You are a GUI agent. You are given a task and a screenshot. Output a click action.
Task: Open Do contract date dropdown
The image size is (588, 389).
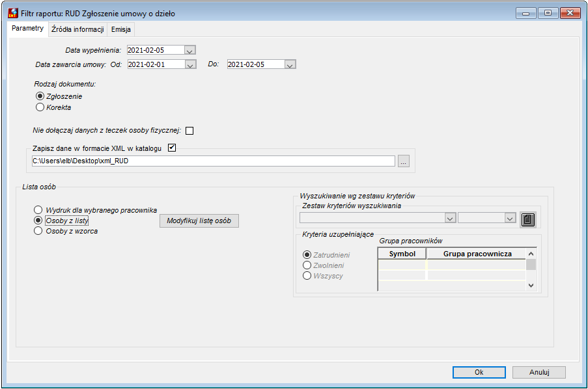(290, 64)
